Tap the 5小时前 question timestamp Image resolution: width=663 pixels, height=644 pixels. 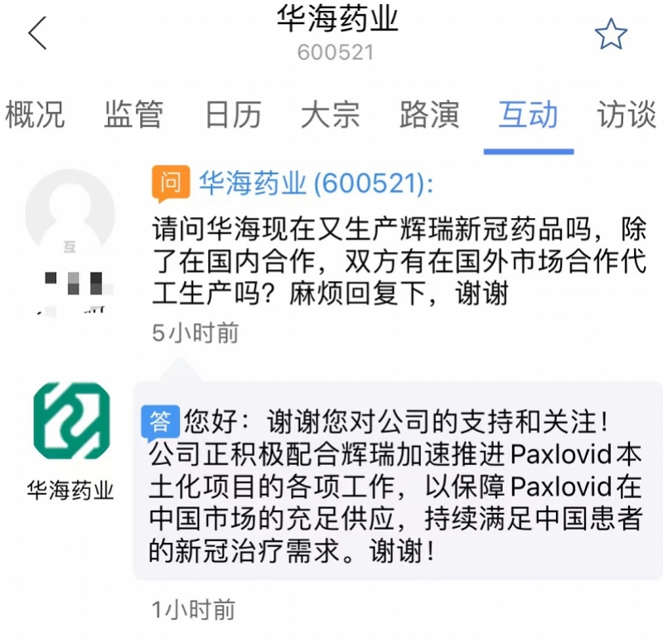[x=196, y=333]
